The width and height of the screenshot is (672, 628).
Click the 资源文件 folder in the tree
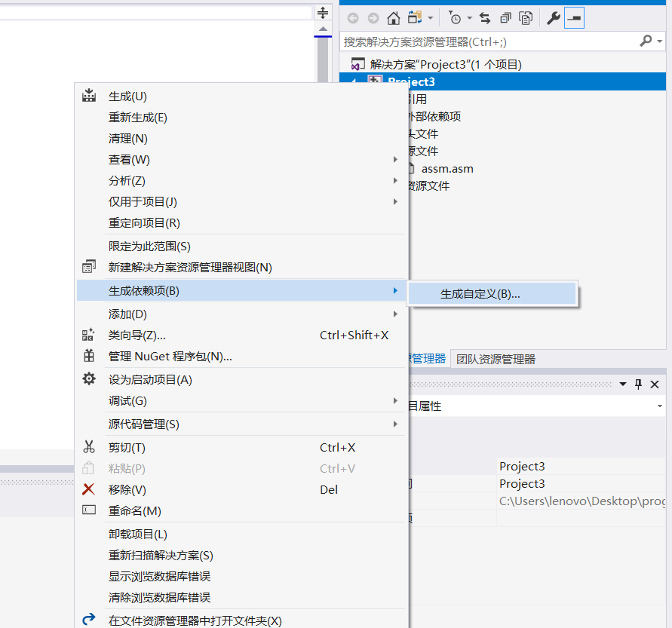point(428,186)
